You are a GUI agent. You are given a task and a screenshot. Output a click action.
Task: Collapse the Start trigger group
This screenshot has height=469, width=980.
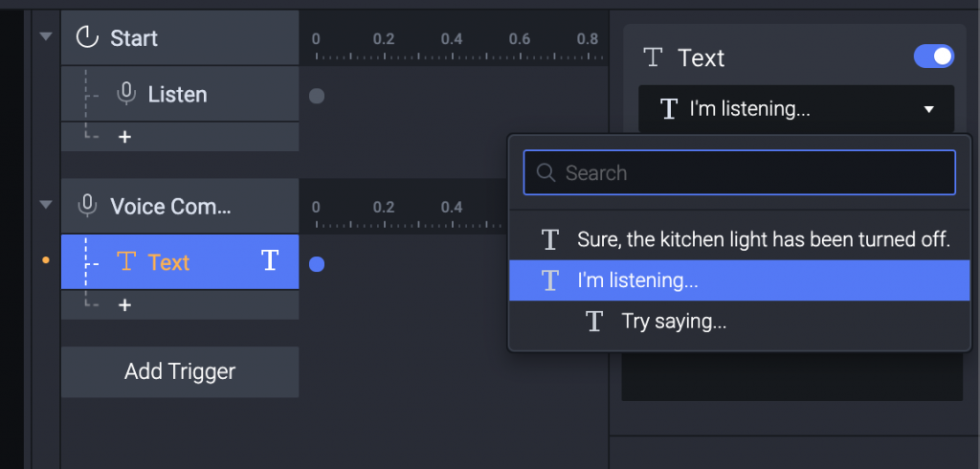[45, 36]
